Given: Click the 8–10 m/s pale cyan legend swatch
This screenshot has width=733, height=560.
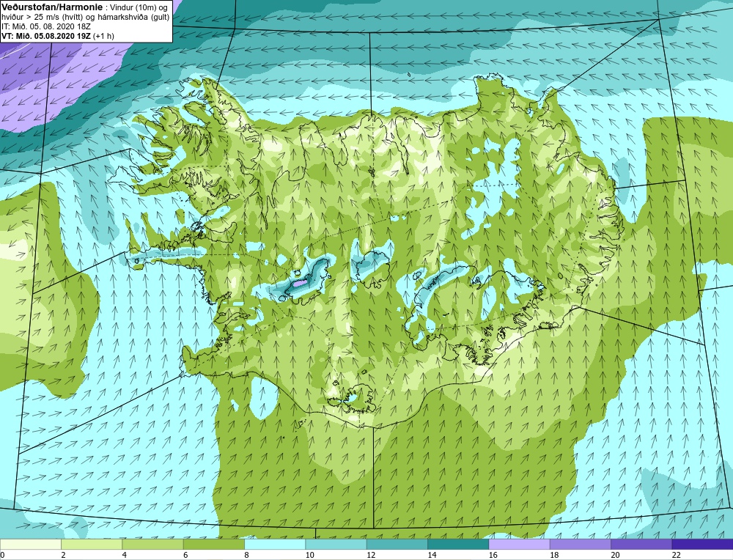Looking at the screenshot, I should (275, 545).
